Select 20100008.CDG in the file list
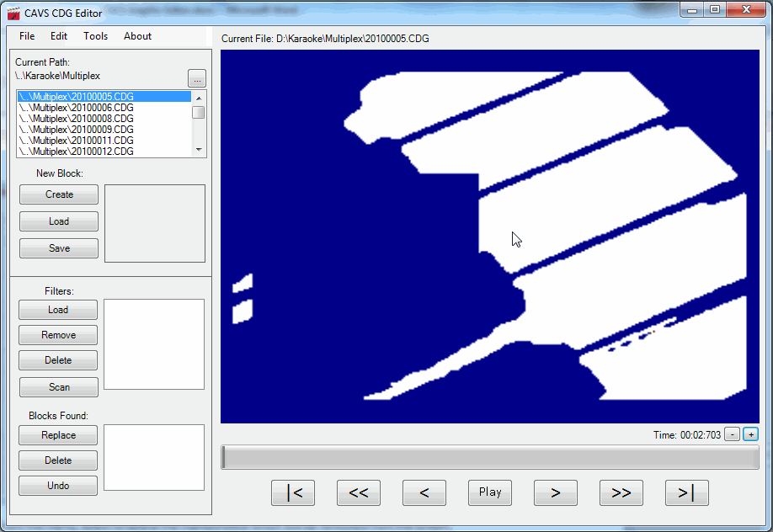The image size is (773, 532). click(104, 119)
